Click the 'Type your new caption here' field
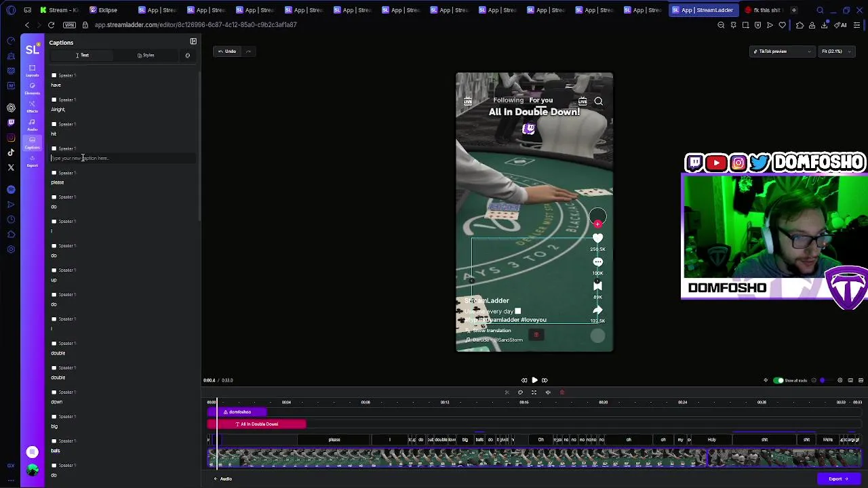The image size is (868, 488). tap(122, 158)
